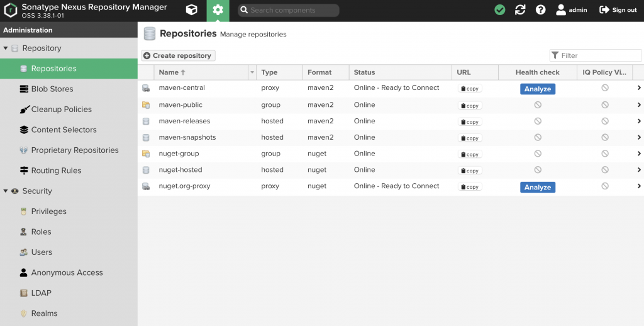Screen dimensions: 644x326
Task: Expand maven-central row details arrow
Action: click(639, 88)
